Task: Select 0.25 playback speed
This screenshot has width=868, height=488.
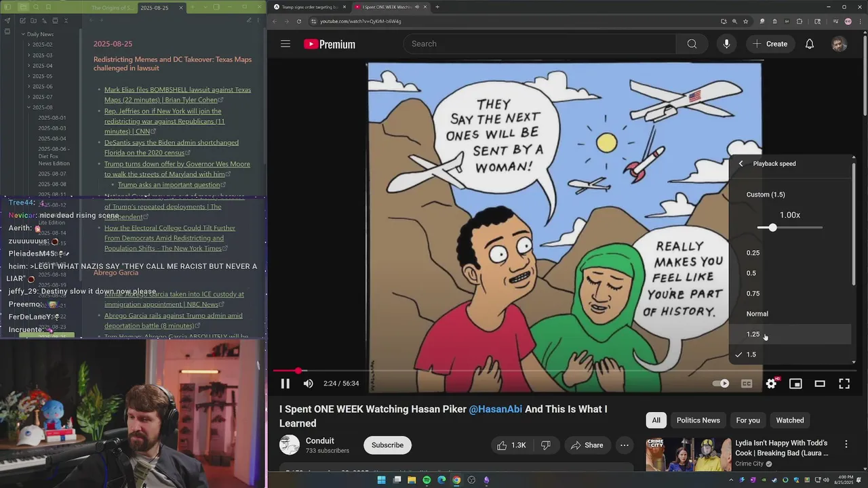Action: tap(790, 253)
